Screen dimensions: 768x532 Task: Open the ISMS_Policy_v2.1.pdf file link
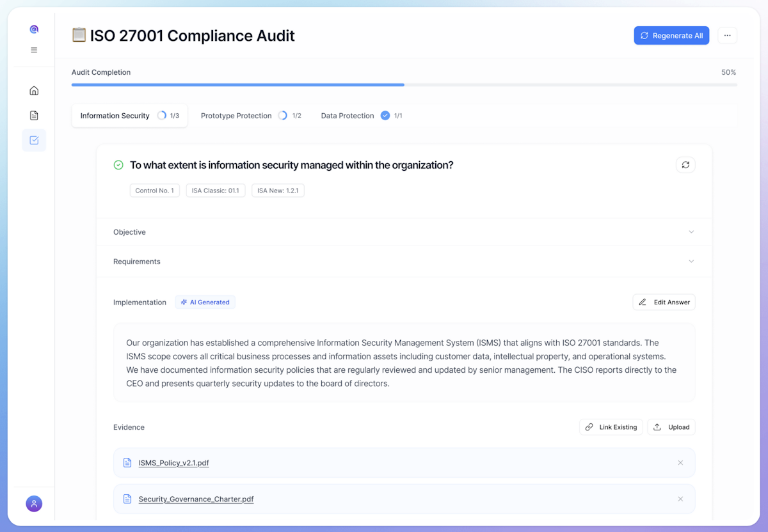tap(173, 463)
